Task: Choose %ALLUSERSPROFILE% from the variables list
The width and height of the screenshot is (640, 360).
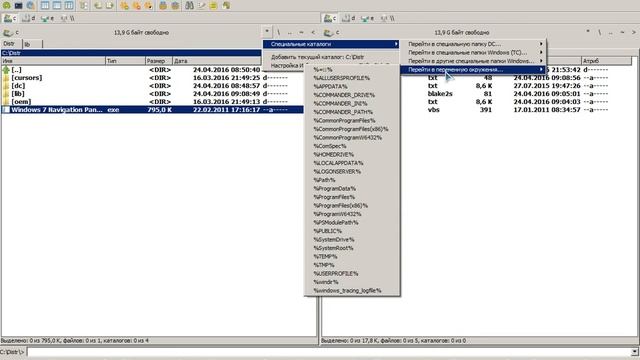Action: coord(352,78)
